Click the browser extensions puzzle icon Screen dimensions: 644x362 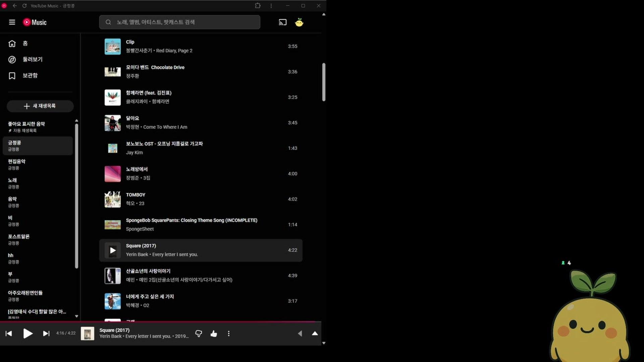258,6
